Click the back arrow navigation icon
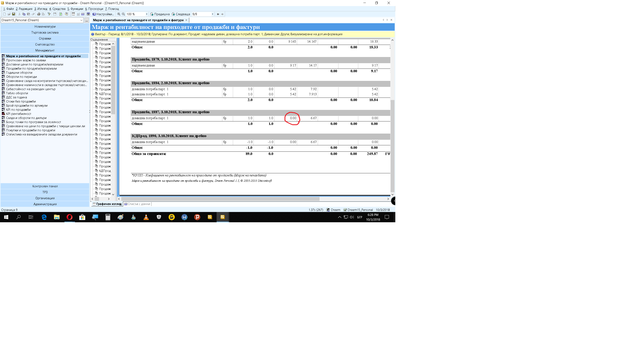 [218, 14]
